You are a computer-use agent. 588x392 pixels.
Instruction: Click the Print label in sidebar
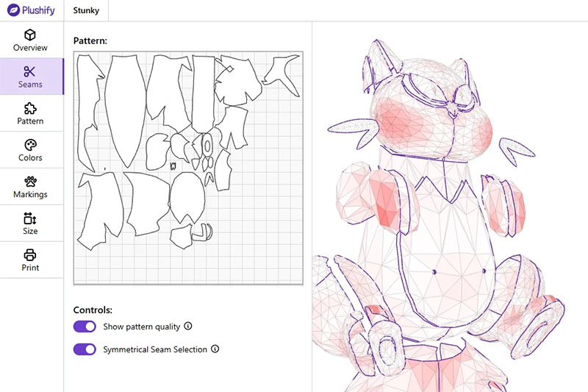(x=30, y=268)
